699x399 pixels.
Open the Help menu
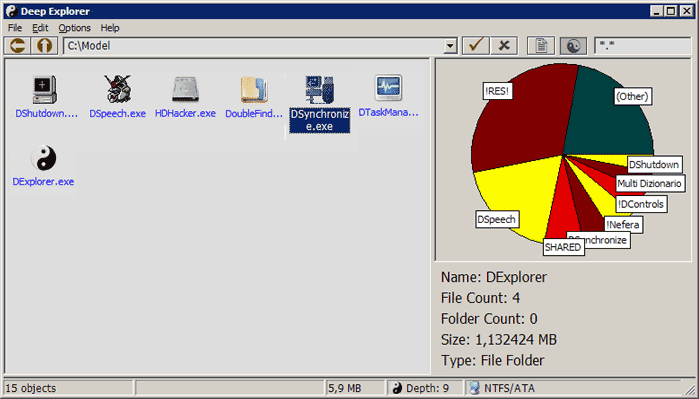pyautogui.click(x=110, y=28)
